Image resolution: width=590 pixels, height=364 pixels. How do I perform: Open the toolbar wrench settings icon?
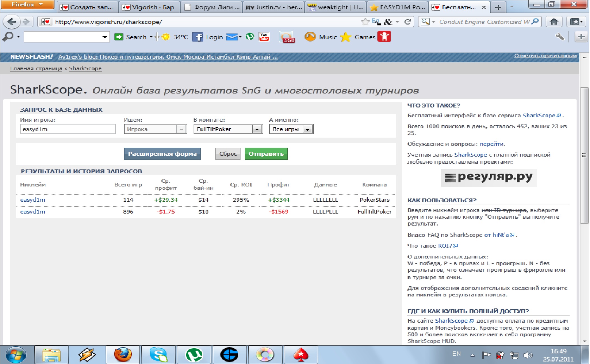click(x=560, y=37)
